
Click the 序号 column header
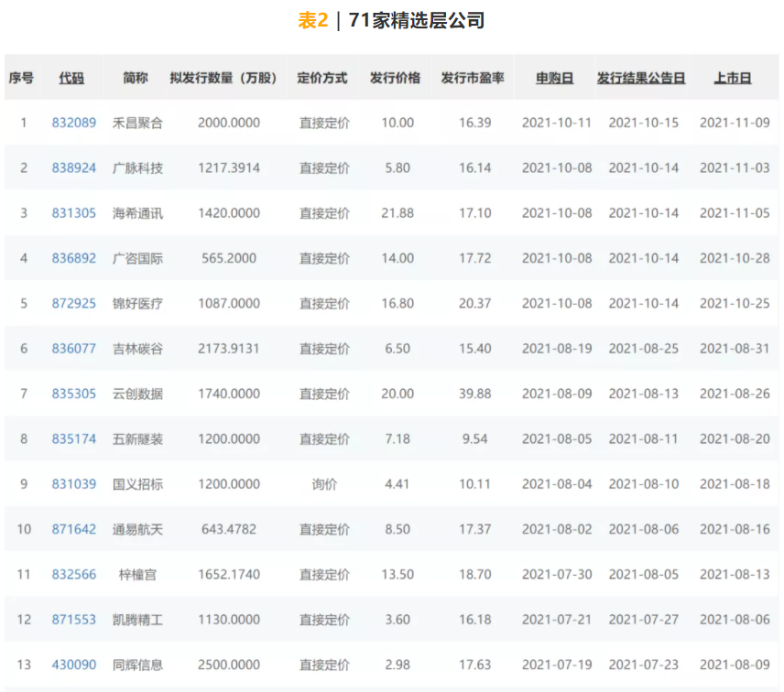21,78
